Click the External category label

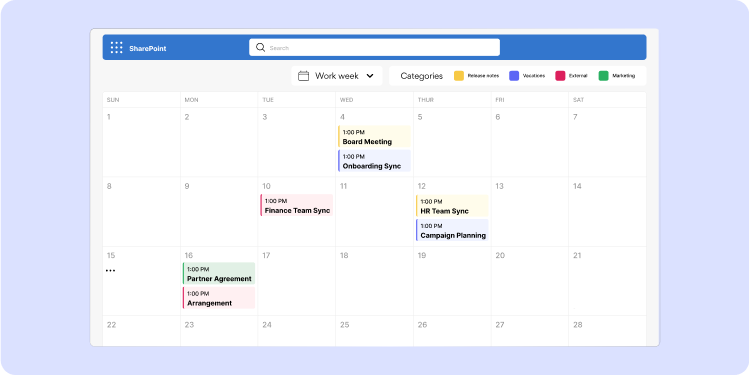click(x=578, y=76)
